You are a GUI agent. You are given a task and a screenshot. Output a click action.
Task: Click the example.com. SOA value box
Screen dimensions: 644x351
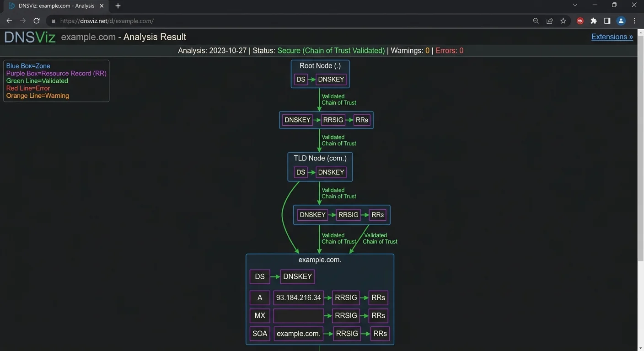299,334
